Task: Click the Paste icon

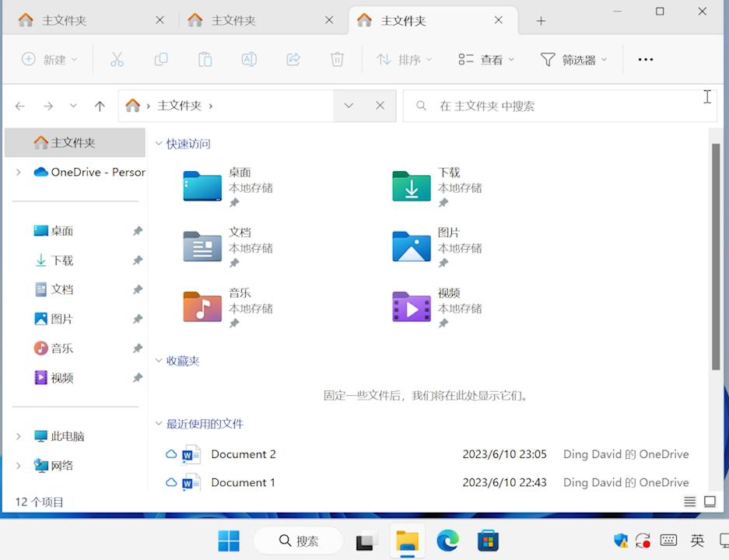Action: 205,58
